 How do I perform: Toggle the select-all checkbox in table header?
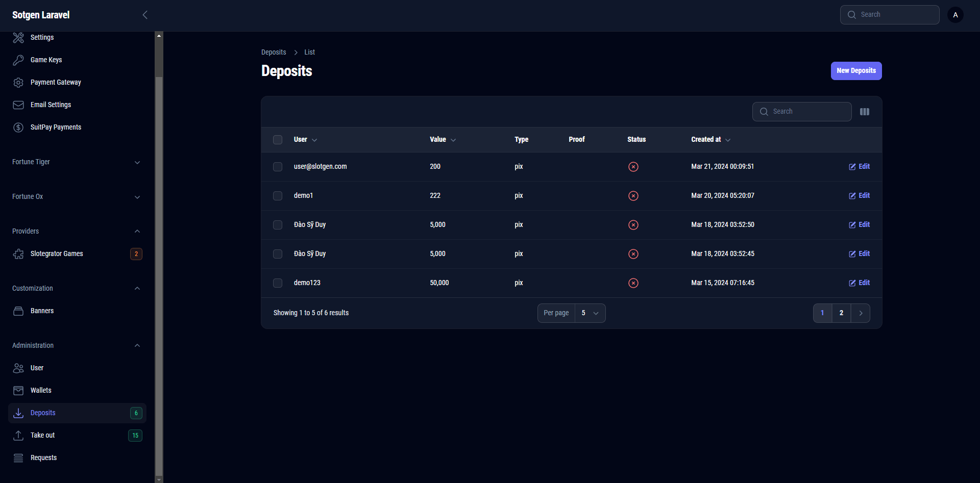point(278,140)
